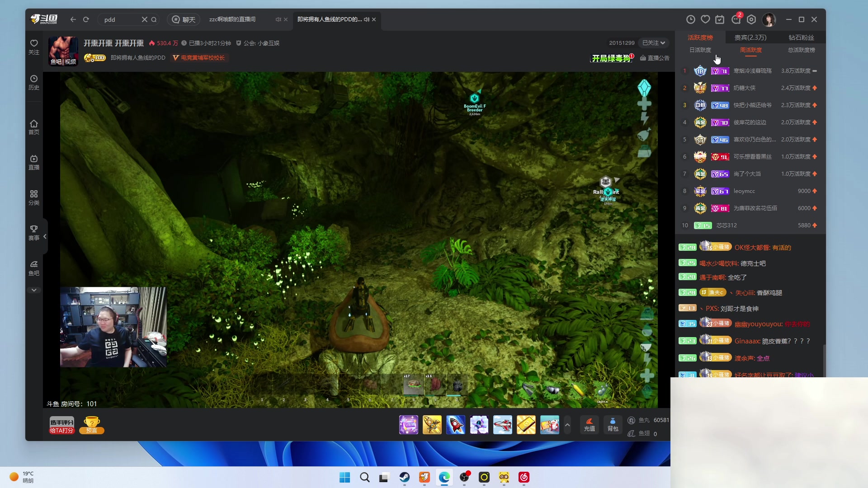The height and width of the screenshot is (488, 868).
Task: Open 赛事 in the left sidebar
Action: [x=34, y=233]
